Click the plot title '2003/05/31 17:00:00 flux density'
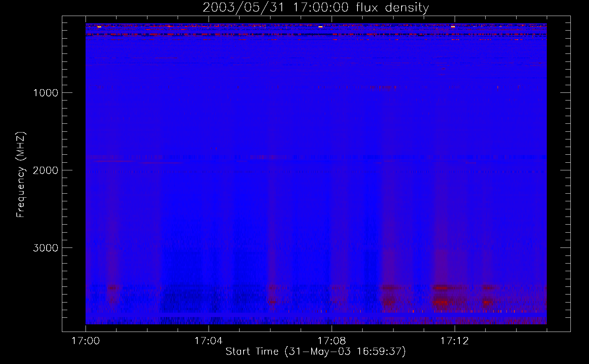Screen dimensions: 589x364 tap(316, 8)
